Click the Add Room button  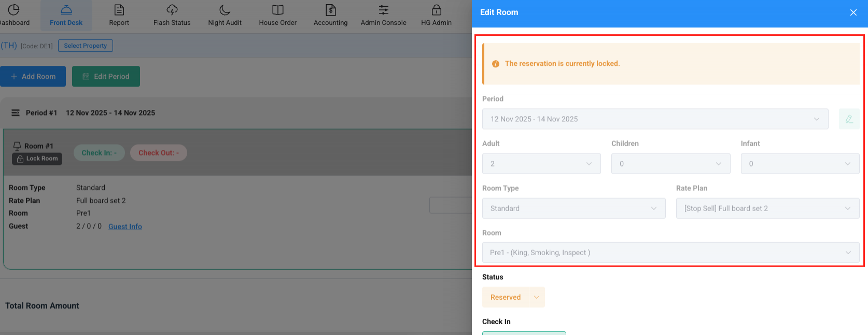pos(33,76)
